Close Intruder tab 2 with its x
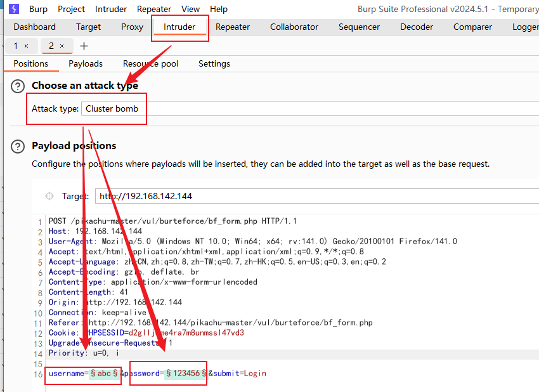The width and height of the screenshot is (539, 392). [x=62, y=46]
